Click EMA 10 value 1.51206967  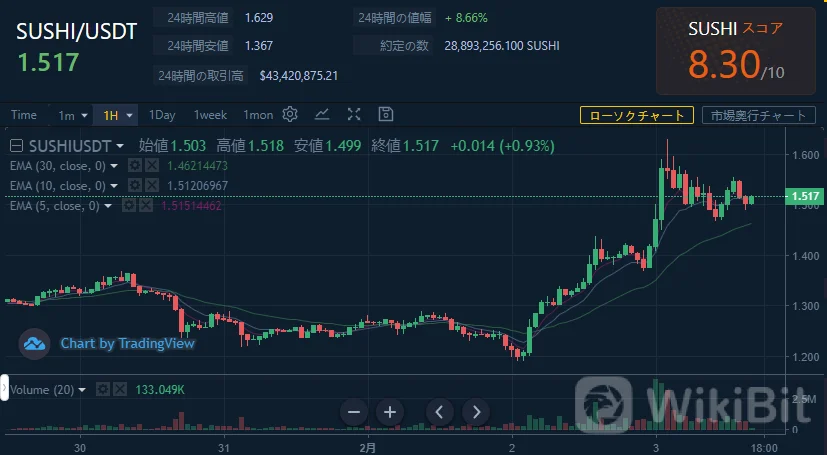click(197, 186)
